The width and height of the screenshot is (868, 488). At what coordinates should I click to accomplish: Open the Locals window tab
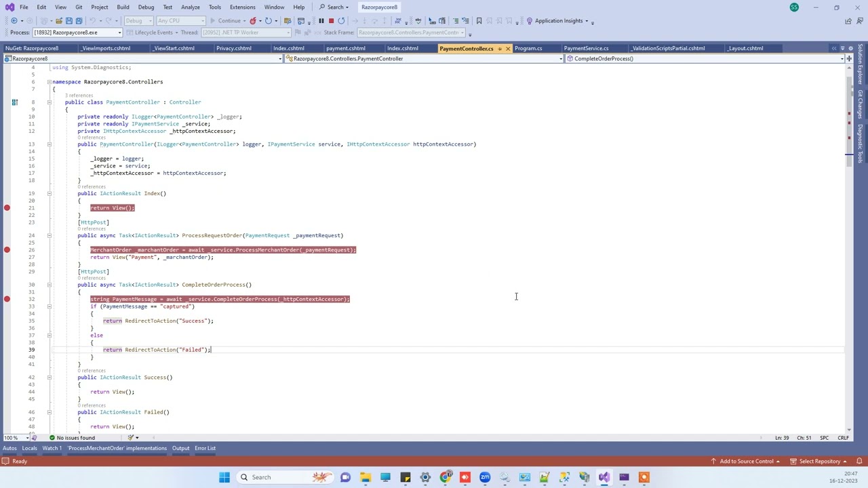tap(30, 448)
